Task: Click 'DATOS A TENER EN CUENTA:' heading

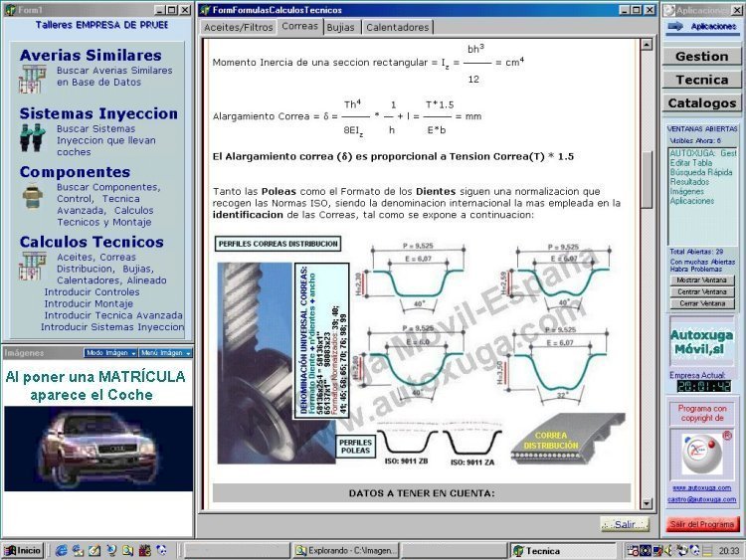Action: coord(422,493)
